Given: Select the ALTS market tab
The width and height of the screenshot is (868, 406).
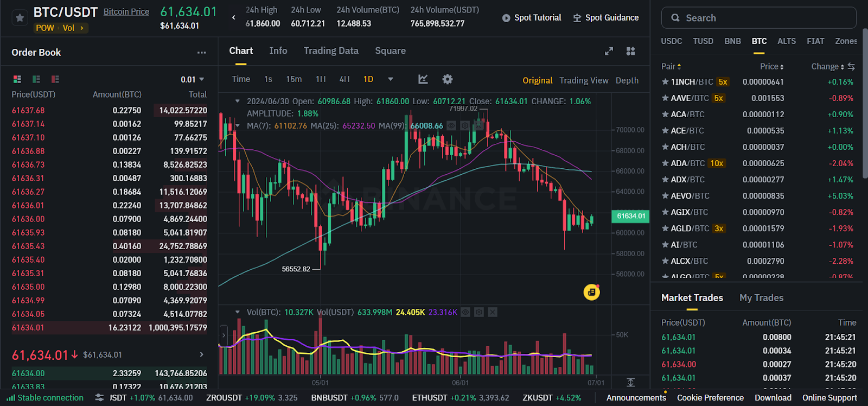Looking at the screenshot, I should (x=787, y=41).
